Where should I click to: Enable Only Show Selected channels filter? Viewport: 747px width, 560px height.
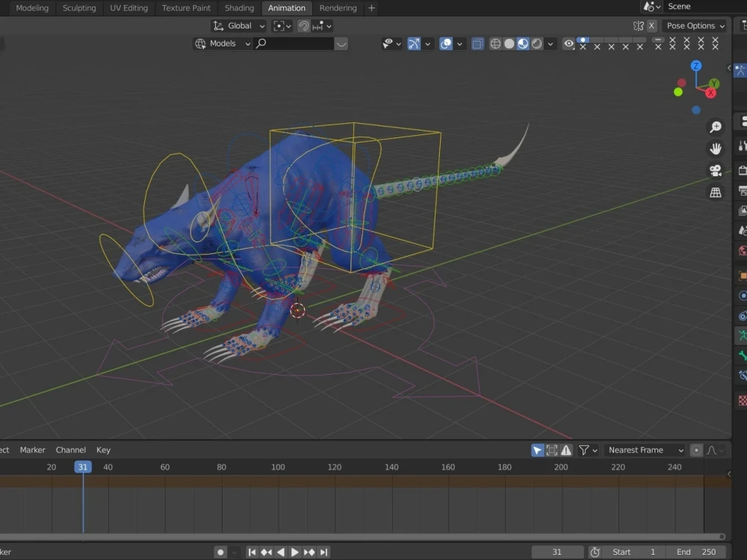coord(537,449)
